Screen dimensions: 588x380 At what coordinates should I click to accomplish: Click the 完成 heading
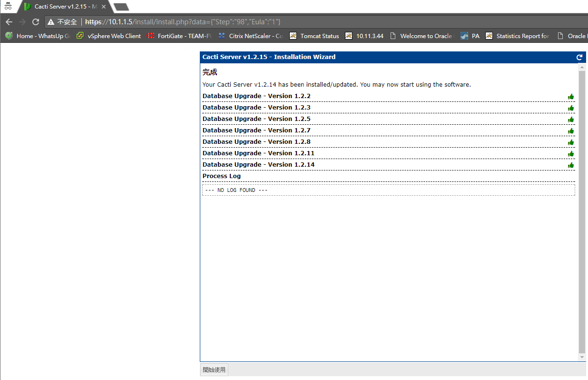210,72
